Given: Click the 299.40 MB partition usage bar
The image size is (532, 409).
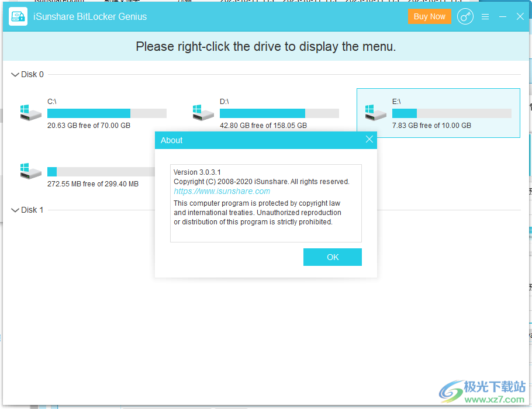Looking at the screenshot, I should point(101,172).
